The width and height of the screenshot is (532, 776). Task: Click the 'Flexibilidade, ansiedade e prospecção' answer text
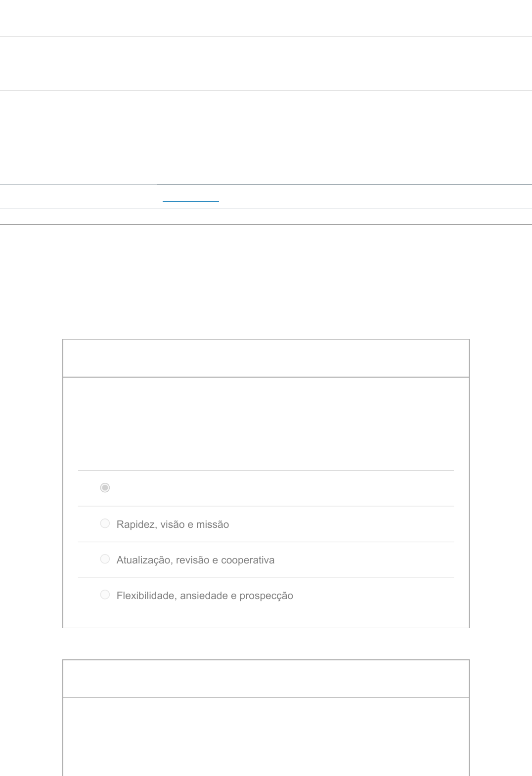point(205,596)
